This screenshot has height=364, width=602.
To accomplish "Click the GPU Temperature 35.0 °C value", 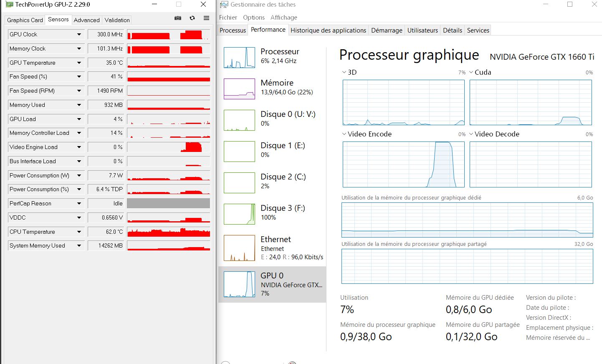I will [x=106, y=63].
